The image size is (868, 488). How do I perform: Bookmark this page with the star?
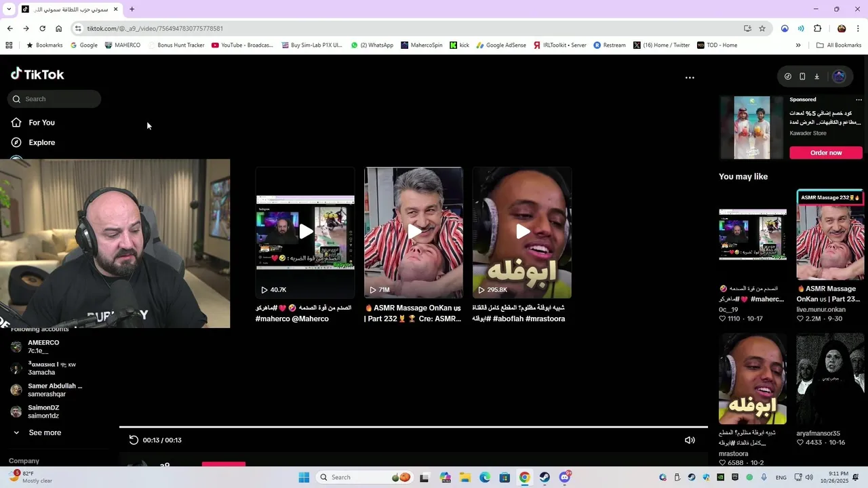(x=762, y=28)
